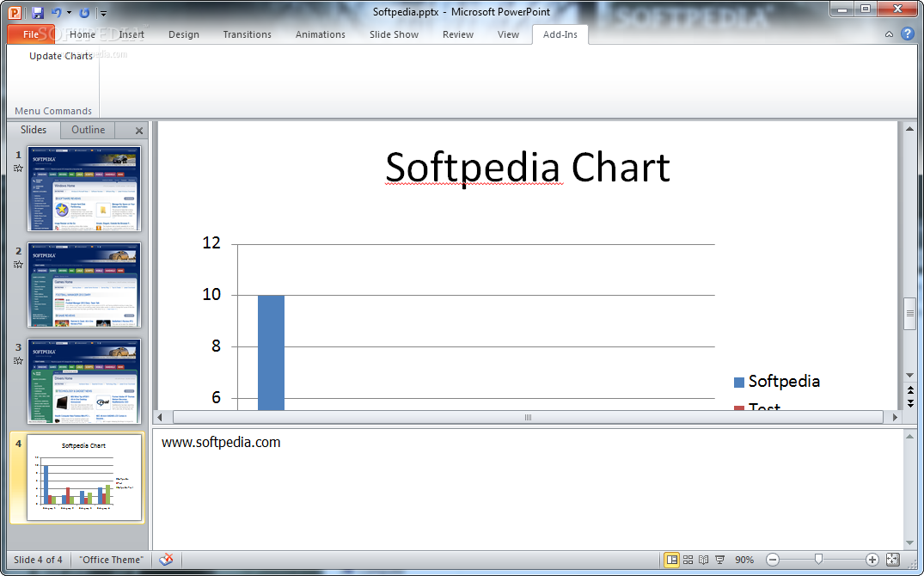Viewport: 924px width, 576px height.
Task: Open the File backstage tab
Action: (31, 34)
